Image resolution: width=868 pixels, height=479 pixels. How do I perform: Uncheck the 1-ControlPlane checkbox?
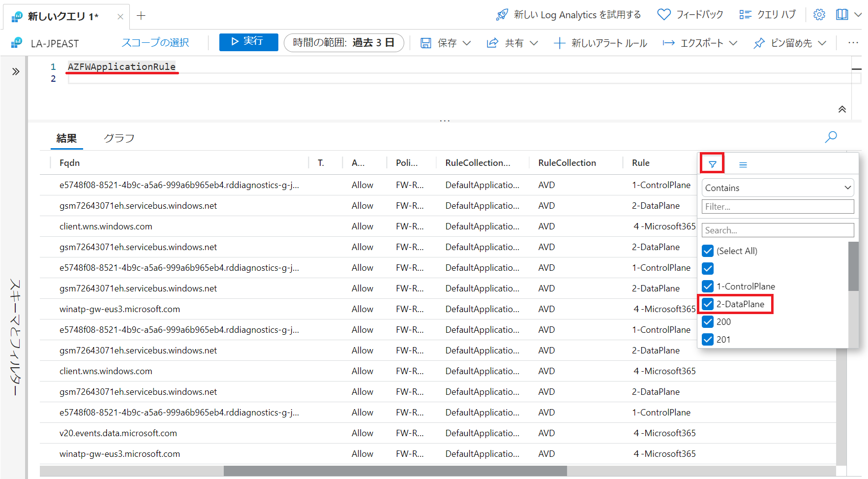tap(708, 287)
